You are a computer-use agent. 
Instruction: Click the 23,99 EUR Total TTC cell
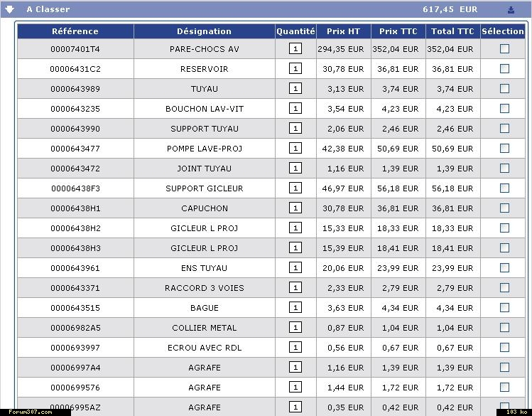pyautogui.click(x=452, y=268)
